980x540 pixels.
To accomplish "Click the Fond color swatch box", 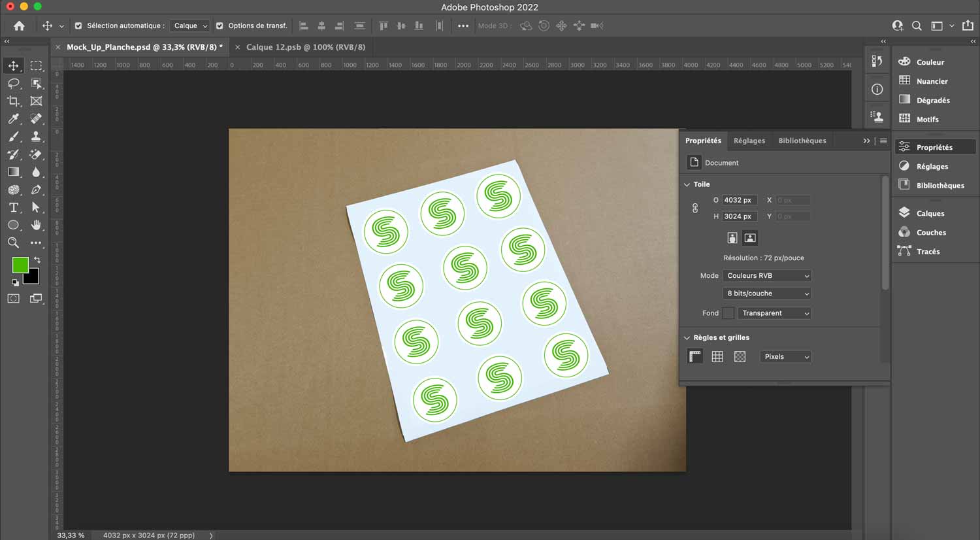I will (x=728, y=313).
